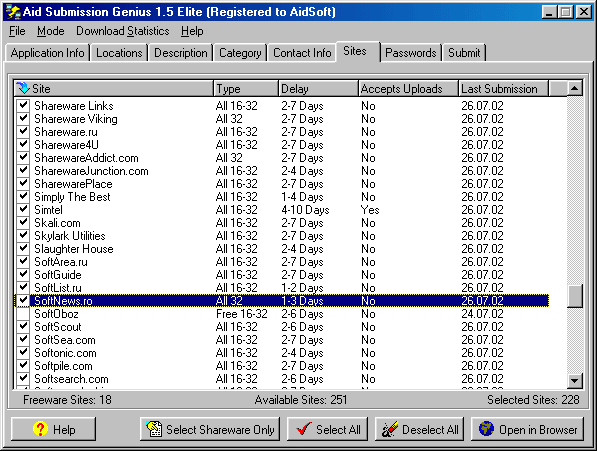Select the SoftArea.ru site name
The height and width of the screenshot is (451, 597).
[61, 261]
